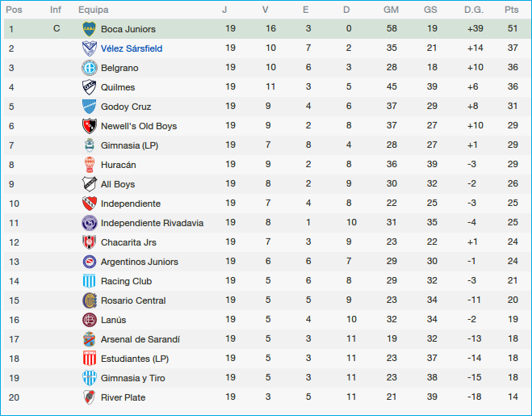Viewport: 532px width, 416px height.
Task: Click the Newell's Old Boys crest
Action: pyautogui.click(x=89, y=126)
